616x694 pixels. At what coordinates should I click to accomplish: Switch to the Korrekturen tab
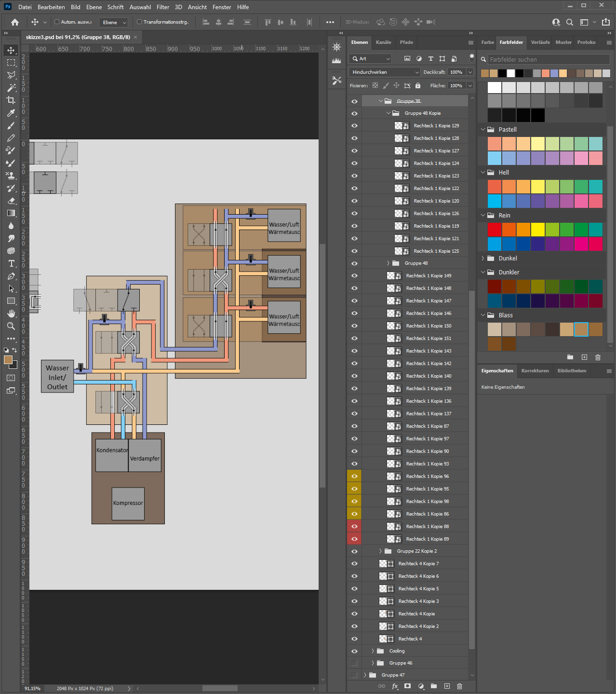[x=535, y=371]
